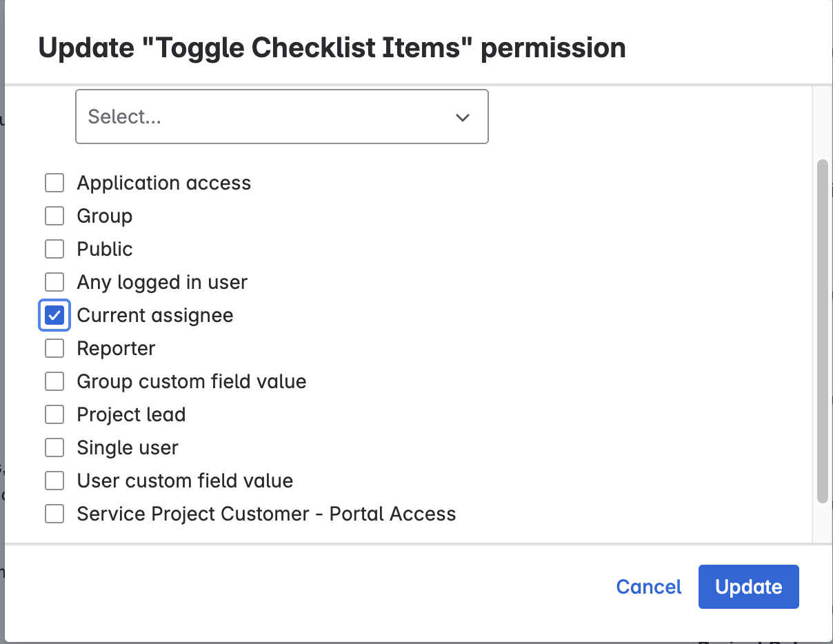
Task: Check Service Project Customer - Portal Access
Action: 54,514
